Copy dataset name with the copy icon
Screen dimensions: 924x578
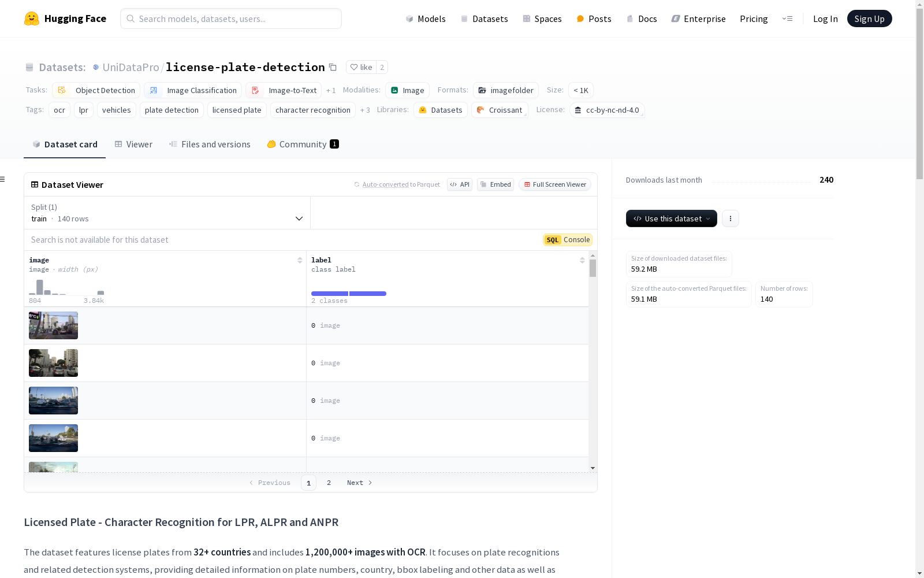[x=333, y=67]
